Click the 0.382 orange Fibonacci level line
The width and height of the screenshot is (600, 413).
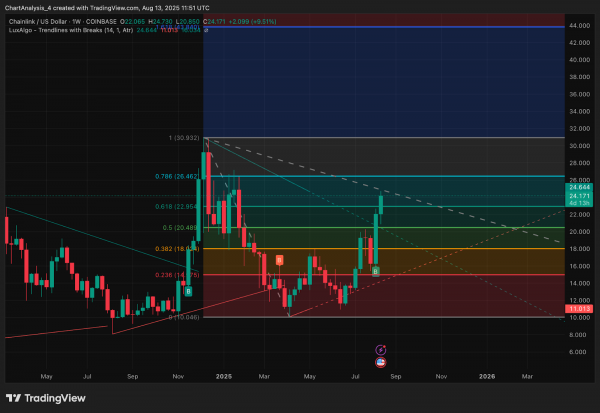tap(384, 249)
